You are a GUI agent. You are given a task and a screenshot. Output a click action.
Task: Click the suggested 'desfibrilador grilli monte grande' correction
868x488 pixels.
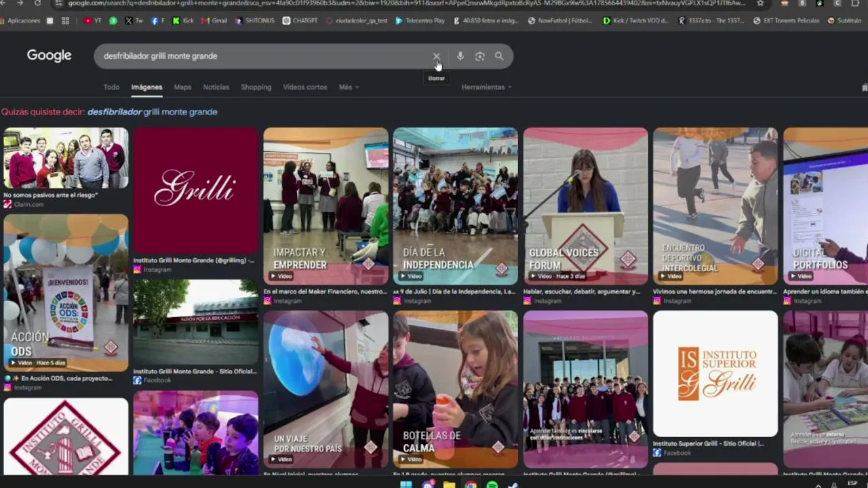pyautogui.click(x=152, y=112)
